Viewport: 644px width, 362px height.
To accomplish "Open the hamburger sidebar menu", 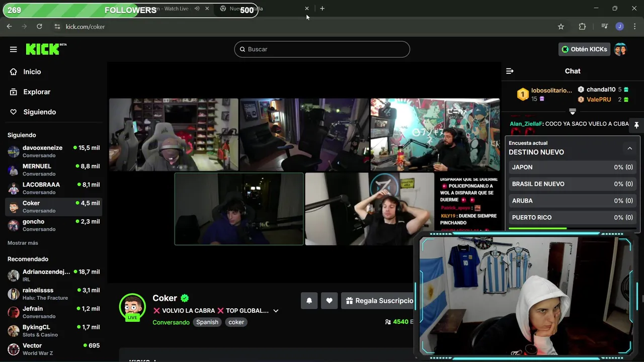I will 14,49.
